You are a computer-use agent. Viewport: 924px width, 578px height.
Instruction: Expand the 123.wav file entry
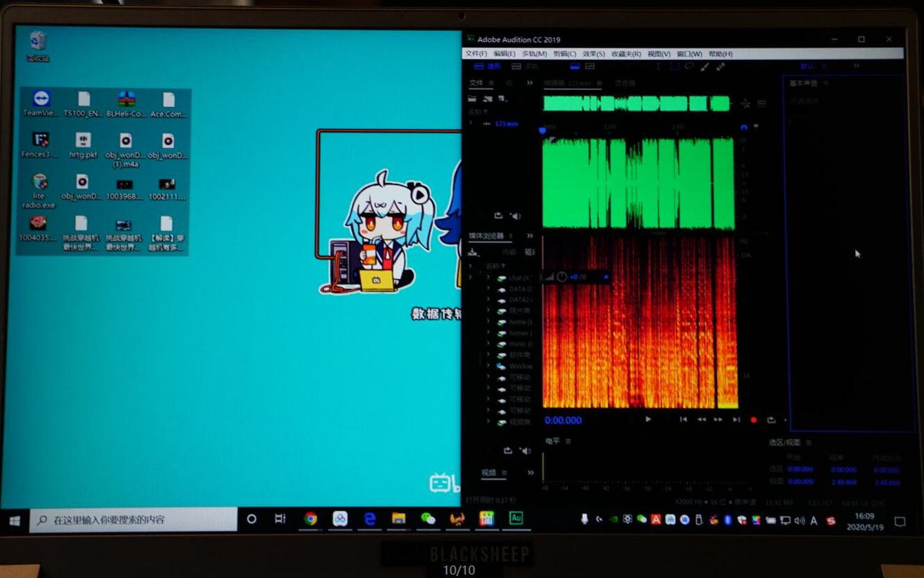tap(471, 124)
